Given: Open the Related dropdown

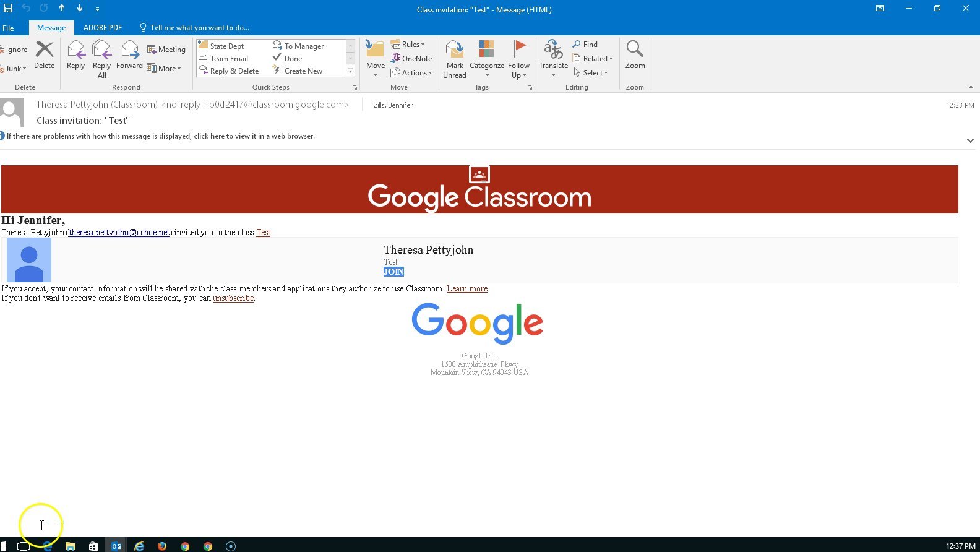Looking at the screenshot, I should click(x=593, y=59).
